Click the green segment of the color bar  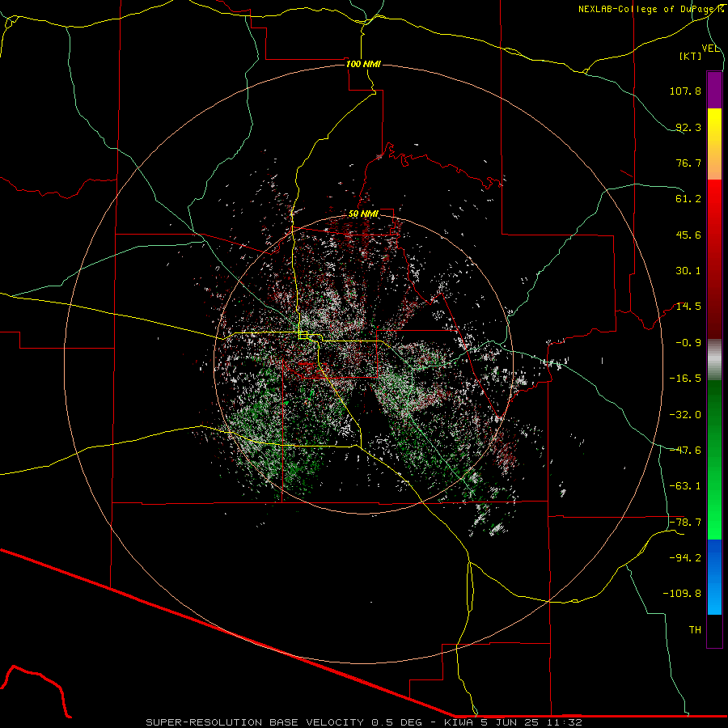coord(714,459)
